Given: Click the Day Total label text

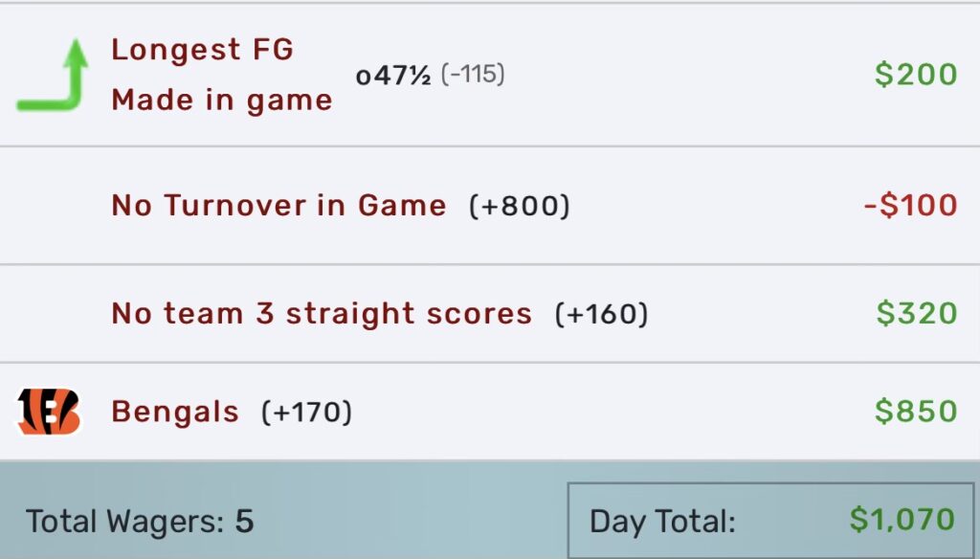Looking at the screenshot, I should (662, 522).
